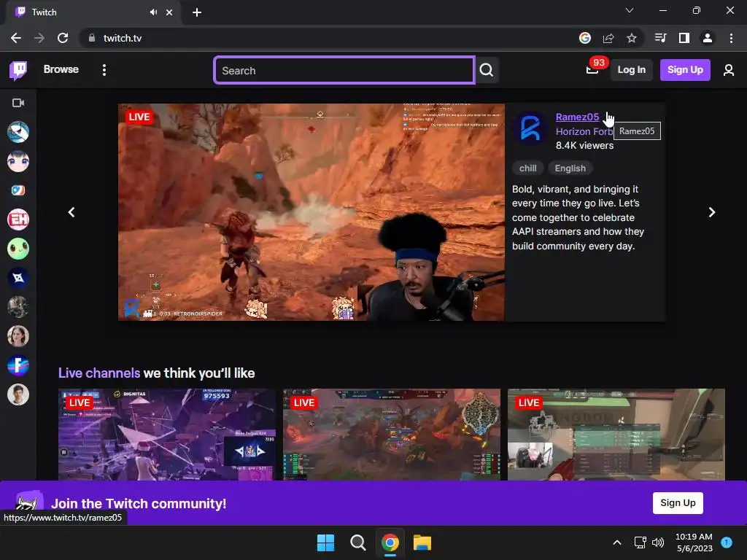The height and width of the screenshot is (560, 747).
Task: Open the anime girl avatar channel in sidebar
Action: (18, 161)
